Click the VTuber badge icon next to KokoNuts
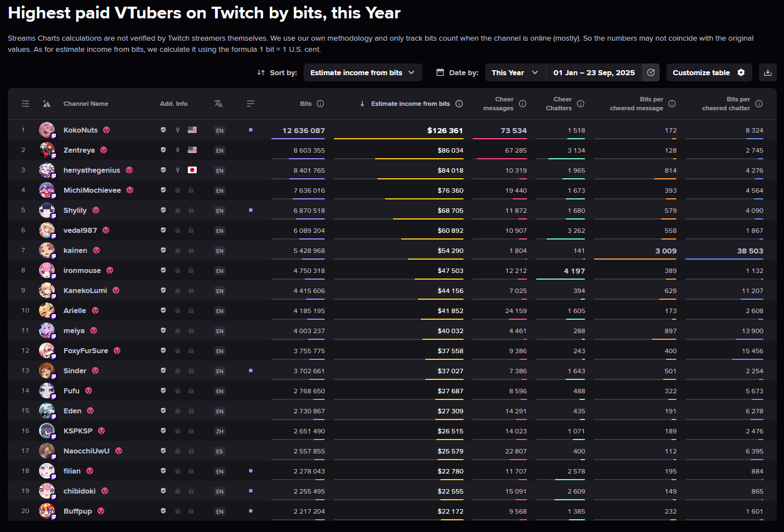The width and height of the screenshot is (784, 532). 106,130
